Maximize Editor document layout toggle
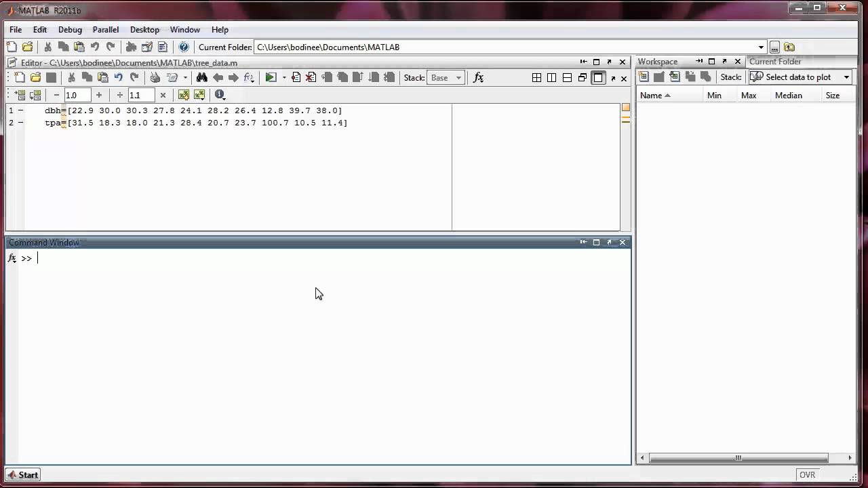868x488 pixels. click(598, 77)
